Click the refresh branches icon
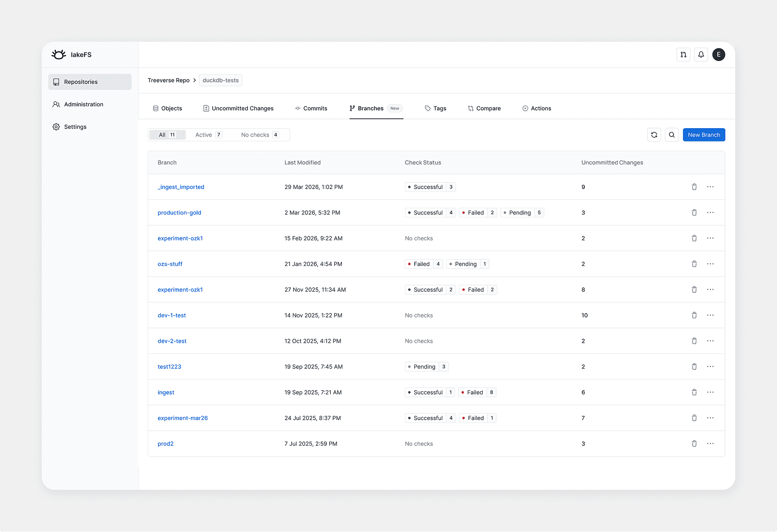Viewport: 777px width, 532px height. coord(654,134)
